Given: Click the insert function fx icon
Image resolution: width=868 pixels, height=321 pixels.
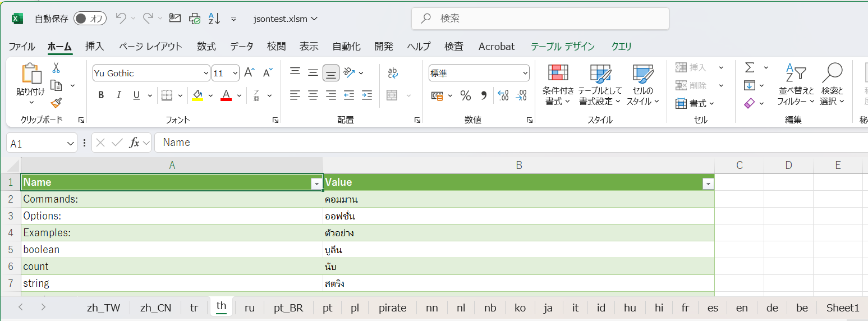Looking at the screenshot, I should coord(134,143).
